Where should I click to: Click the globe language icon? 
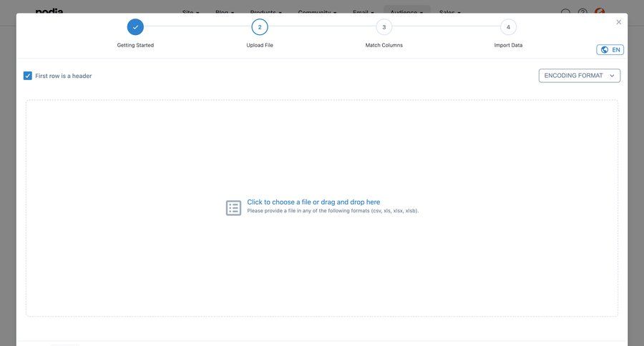coord(605,50)
